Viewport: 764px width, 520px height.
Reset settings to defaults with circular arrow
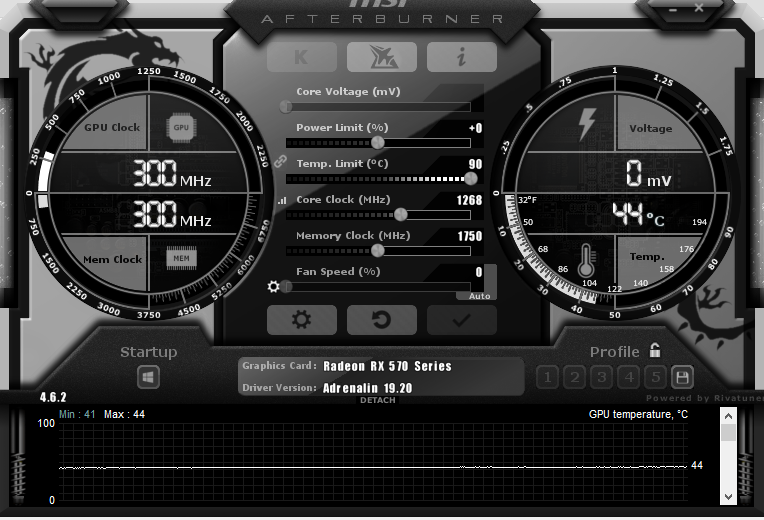pos(381,320)
